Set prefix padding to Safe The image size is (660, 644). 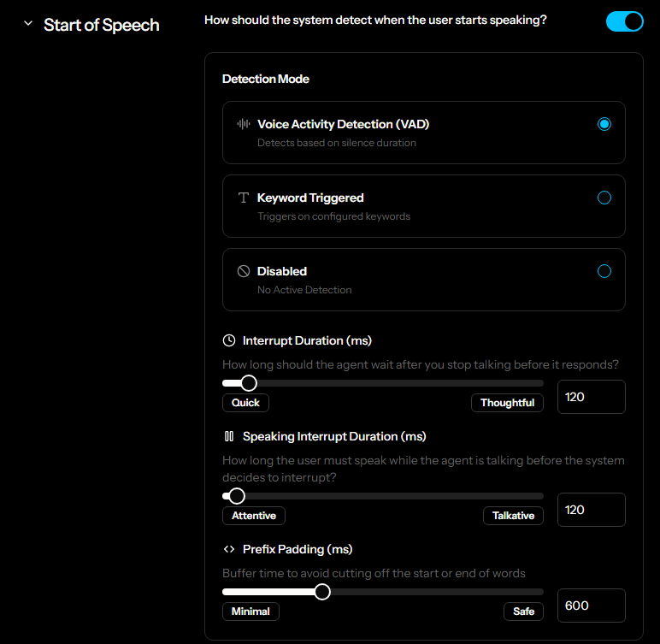pyautogui.click(x=523, y=612)
